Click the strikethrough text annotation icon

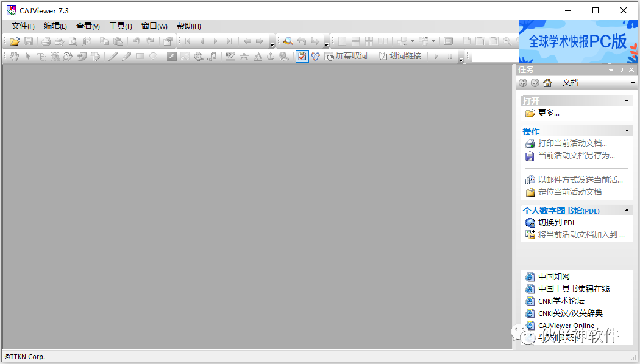[x=244, y=56]
